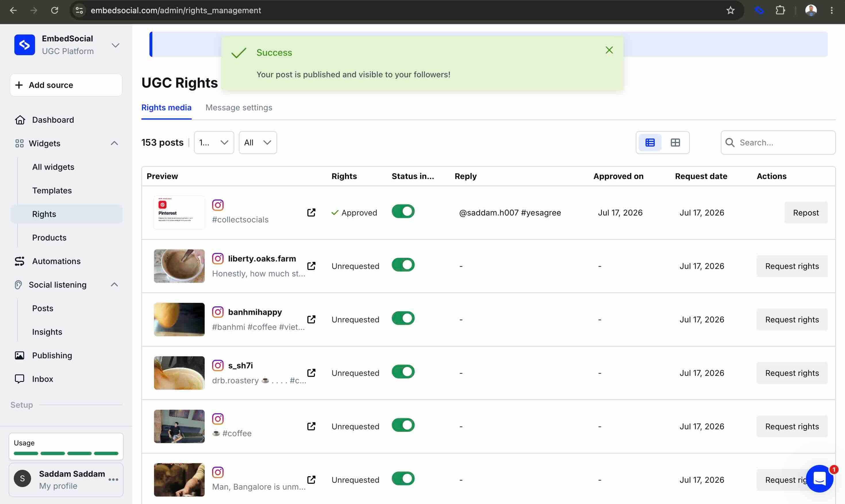Click the Add source button
Screen dimensions: 845x504
(x=66, y=85)
